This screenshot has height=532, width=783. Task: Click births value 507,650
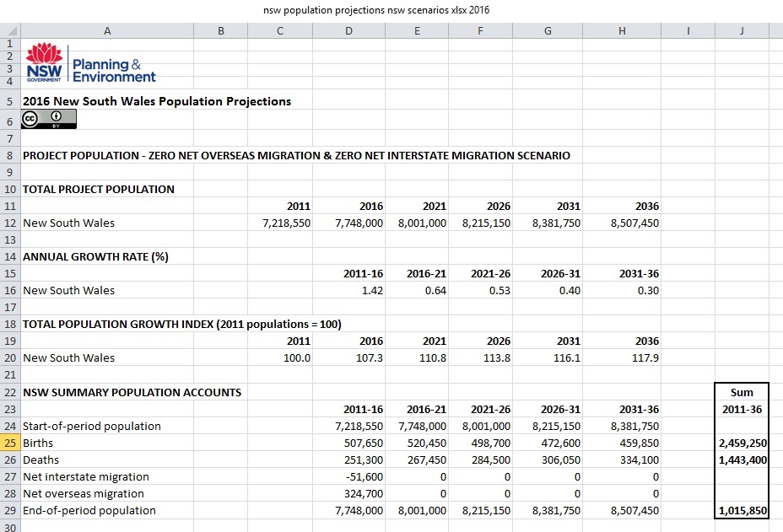pyautogui.click(x=363, y=443)
